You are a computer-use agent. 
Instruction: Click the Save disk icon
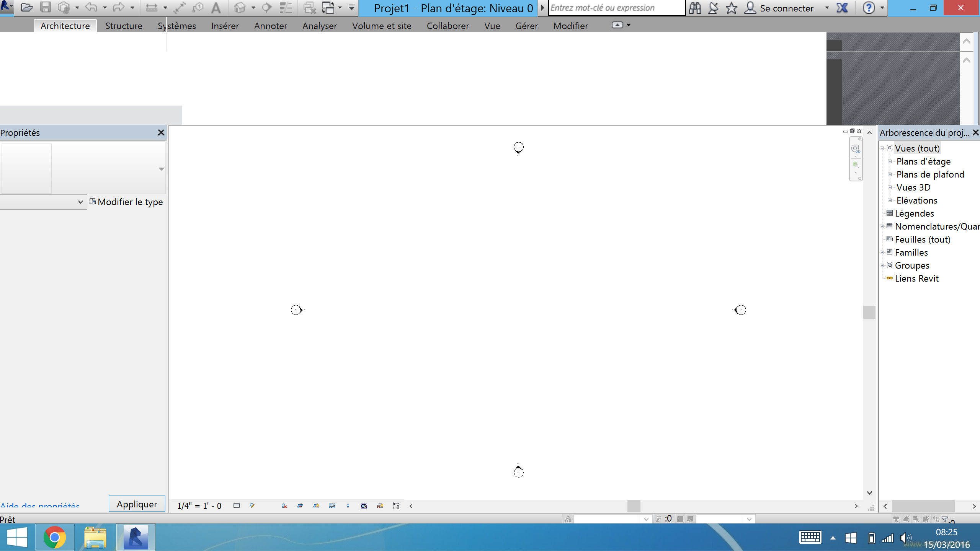(46, 7)
